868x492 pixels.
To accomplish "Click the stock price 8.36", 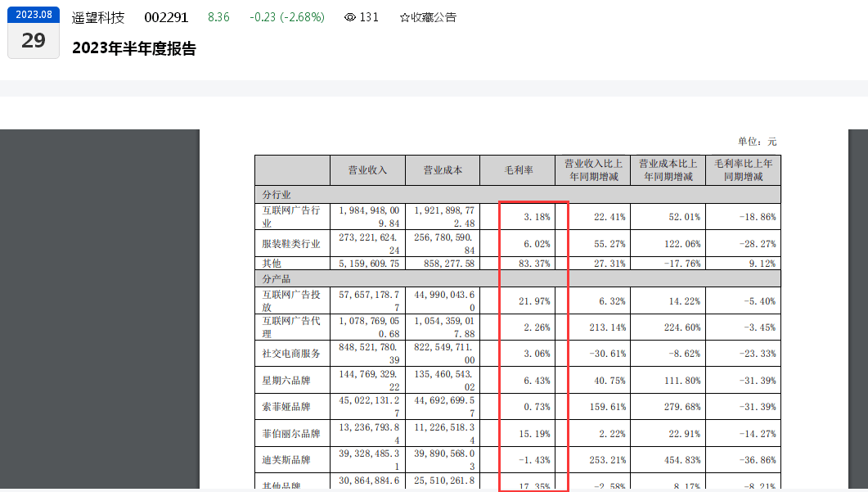I will [218, 18].
